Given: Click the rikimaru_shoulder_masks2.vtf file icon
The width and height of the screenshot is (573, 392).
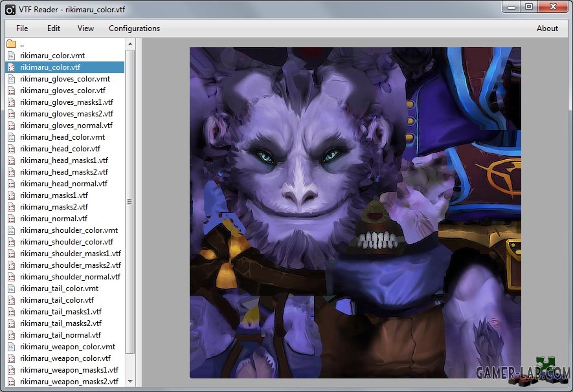Looking at the screenshot, I should tap(11, 265).
